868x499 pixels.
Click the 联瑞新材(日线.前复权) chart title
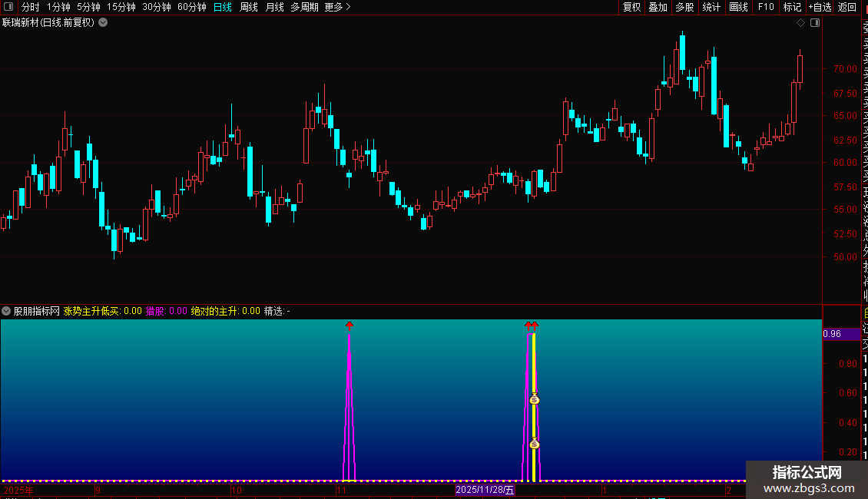(x=48, y=23)
